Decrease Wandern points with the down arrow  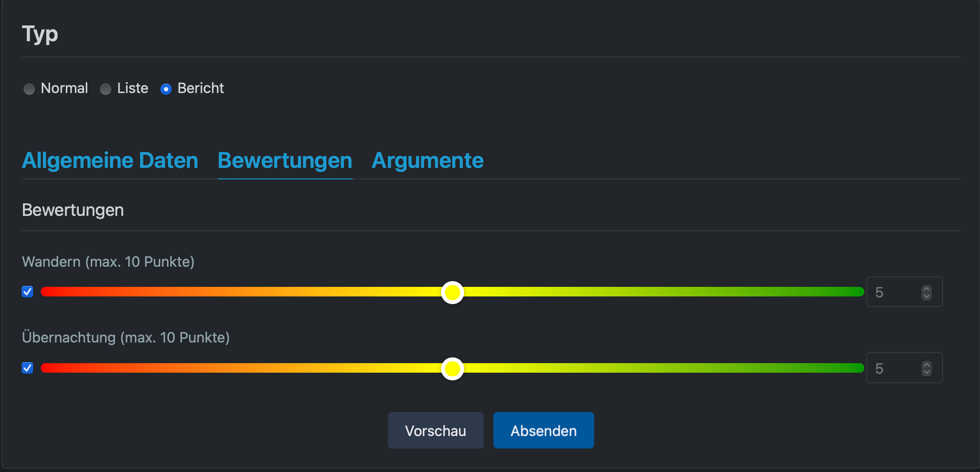[926, 296]
